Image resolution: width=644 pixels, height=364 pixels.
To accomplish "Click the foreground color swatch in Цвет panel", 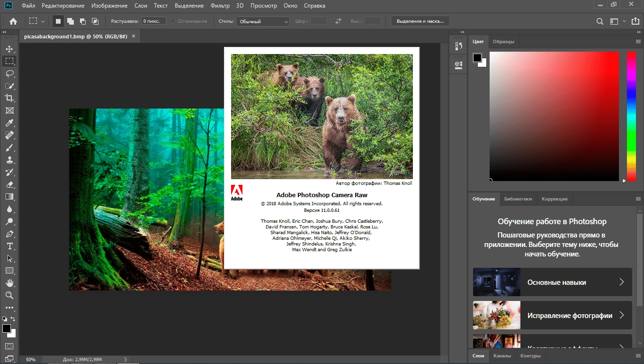I will (477, 58).
